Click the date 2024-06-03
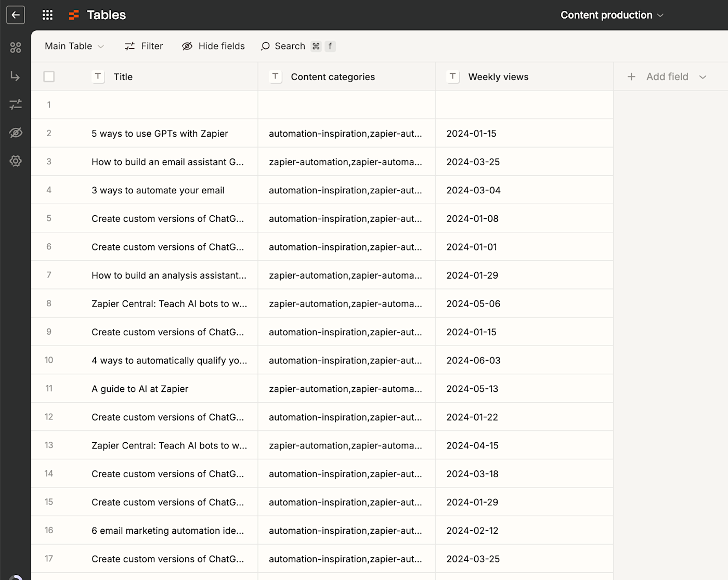The height and width of the screenshot is (580, 728). 473,360
